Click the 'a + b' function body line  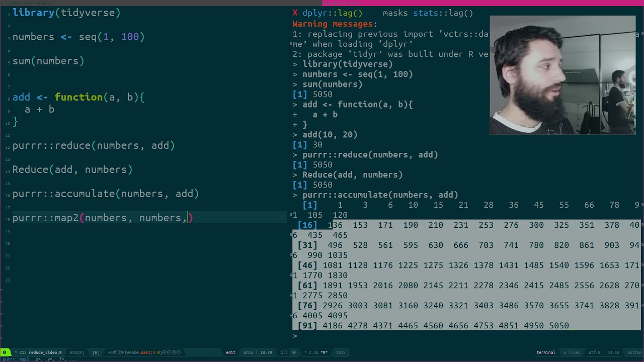click(39, 109)
